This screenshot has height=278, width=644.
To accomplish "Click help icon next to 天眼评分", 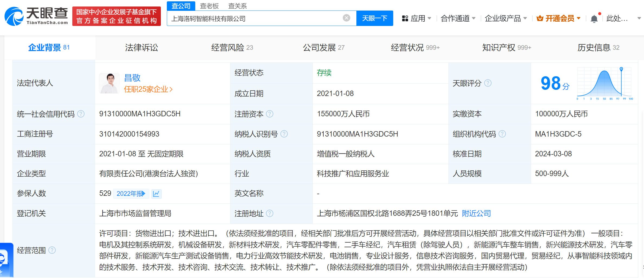I will 488,83.
